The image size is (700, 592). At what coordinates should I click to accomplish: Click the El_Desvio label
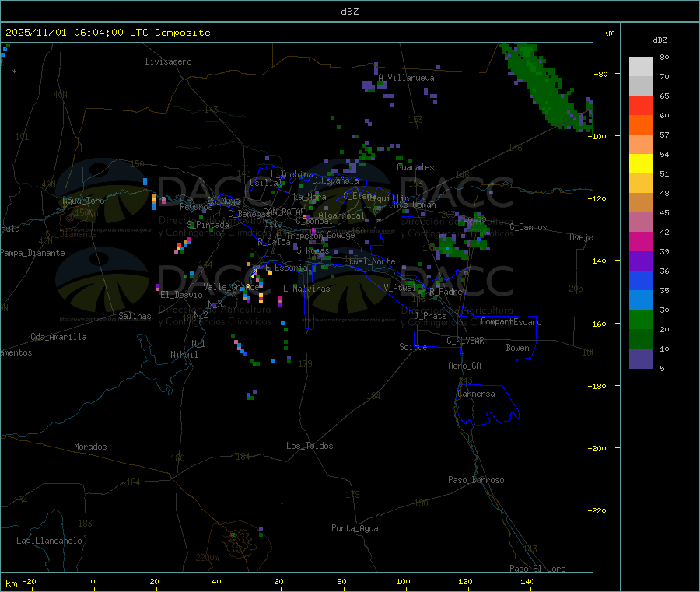point(182,295)
